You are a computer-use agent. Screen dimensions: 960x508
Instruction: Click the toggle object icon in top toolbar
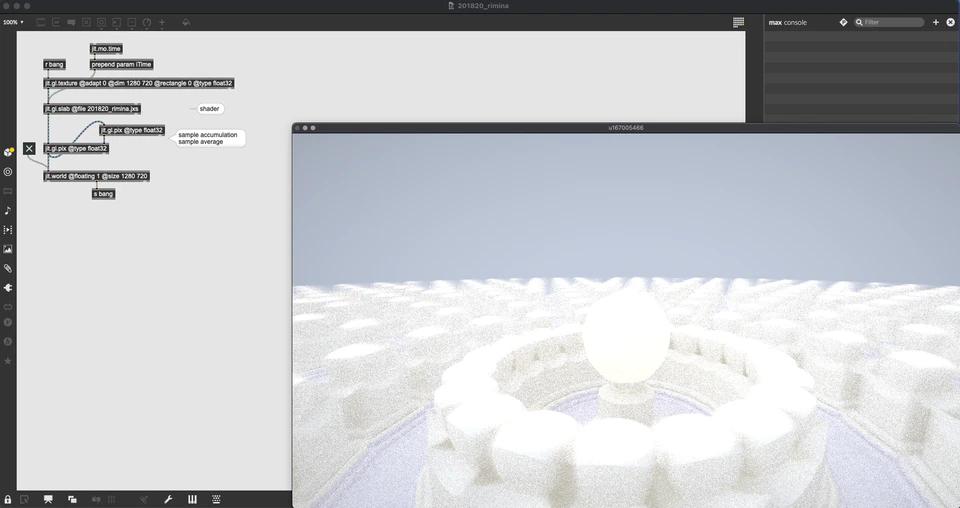pyautogui.click(x=86, y=22)
